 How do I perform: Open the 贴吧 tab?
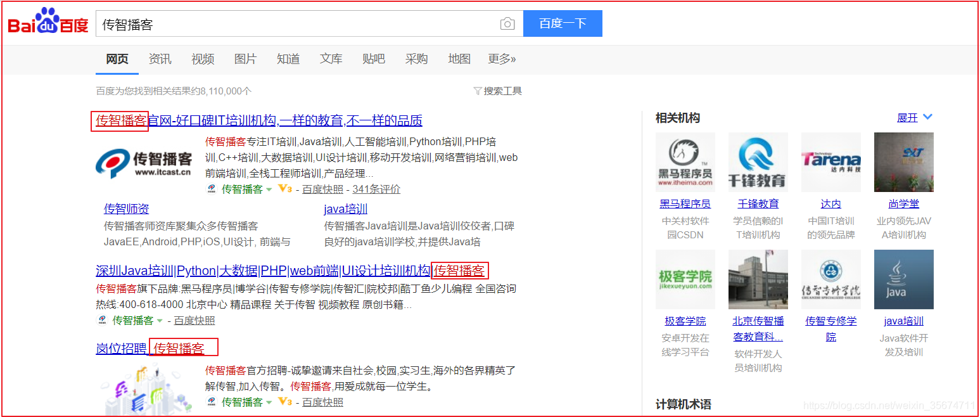pyautogui.click(x=374, y=59)
